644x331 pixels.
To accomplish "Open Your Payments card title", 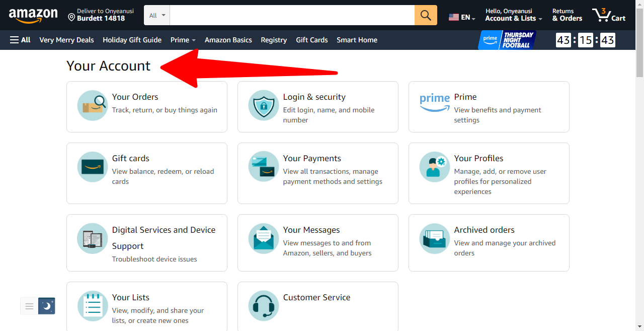I will click(x=312, y=158).
